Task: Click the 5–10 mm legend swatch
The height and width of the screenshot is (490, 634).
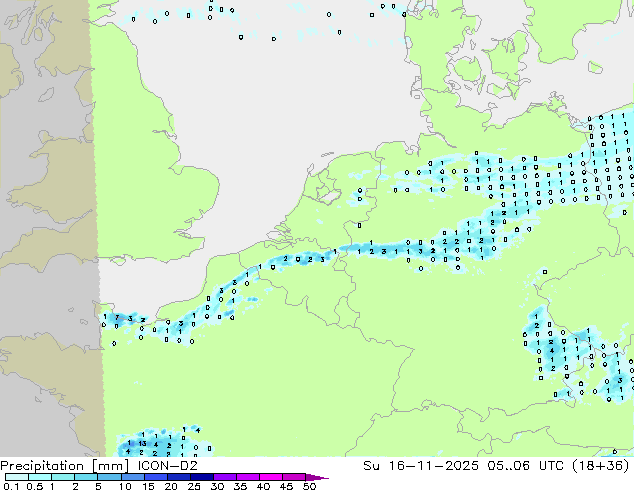Action: click(x=109, y=477)
